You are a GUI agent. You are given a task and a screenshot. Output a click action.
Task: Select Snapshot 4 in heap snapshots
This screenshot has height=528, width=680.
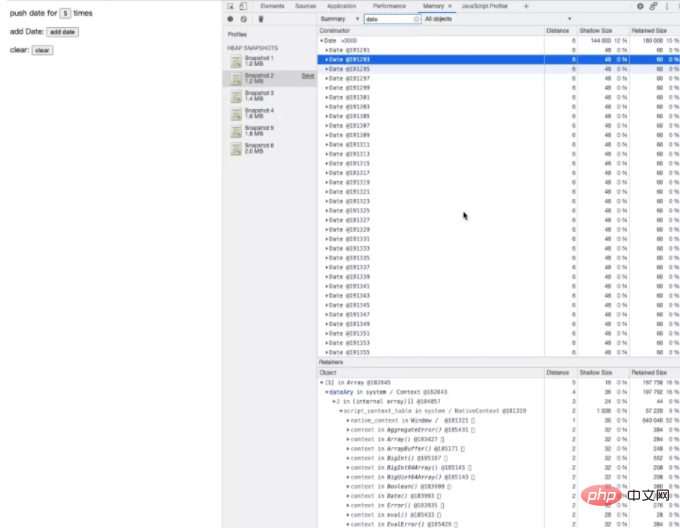pyautogui.click(x=269, y=113)
